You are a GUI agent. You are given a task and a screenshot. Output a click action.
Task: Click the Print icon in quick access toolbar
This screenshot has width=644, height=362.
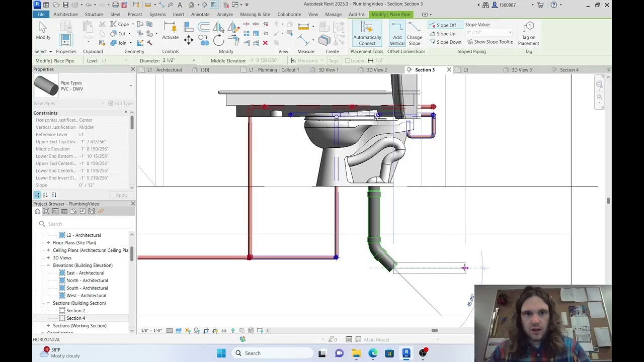click(115, 5)
